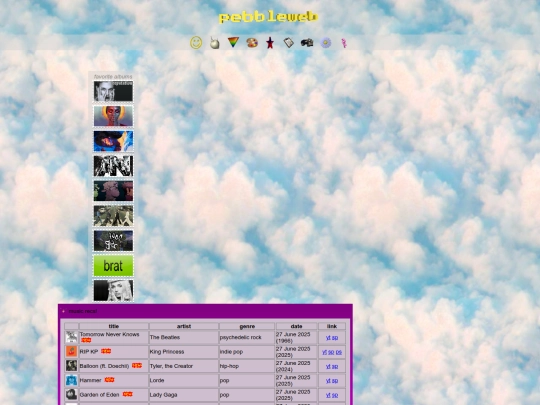Open the black and white scribble album

[x=113, y=166]
